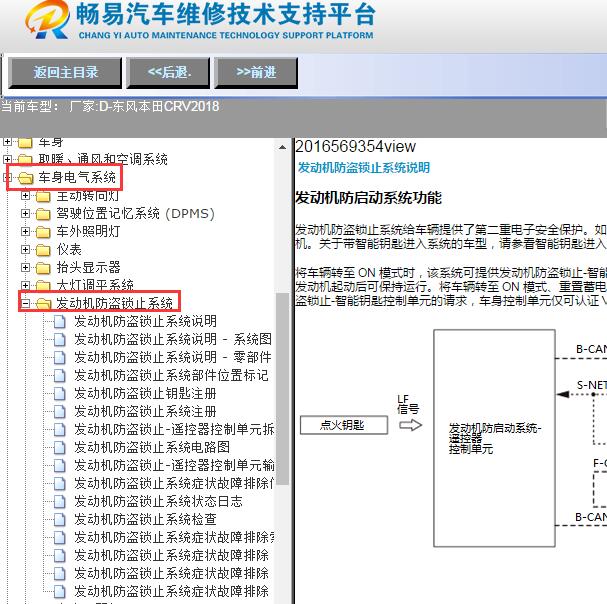The height and width of the screenshot is (604, 607).
Task: Click the 仪表 folder icon
Action: pos(43,250)
